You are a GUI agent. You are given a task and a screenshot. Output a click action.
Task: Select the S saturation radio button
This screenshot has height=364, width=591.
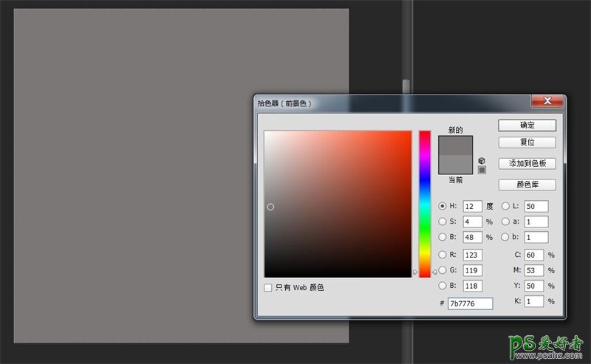tap(442, 222)
